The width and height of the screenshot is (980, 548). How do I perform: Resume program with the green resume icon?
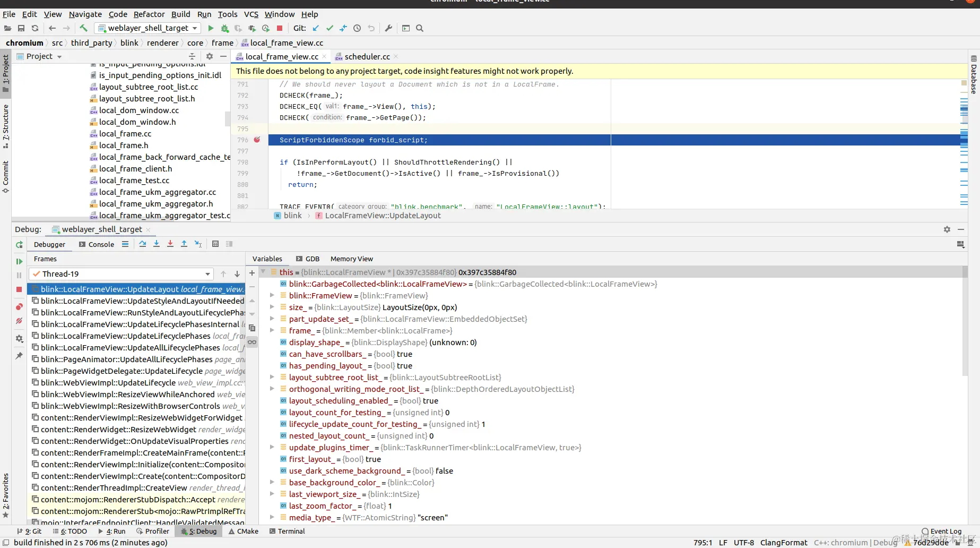[x=19, y=261]
